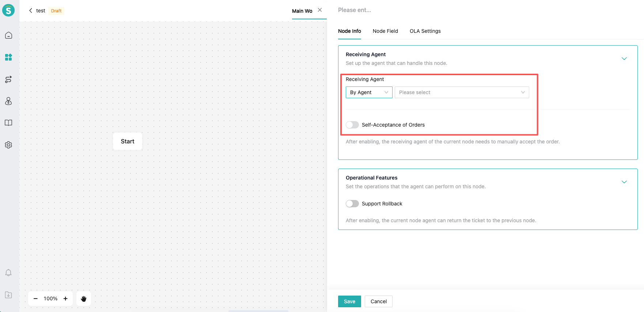Switch to the Node Field tab
This screenshot has width=644, height=312.
click(x=385, y=31)
